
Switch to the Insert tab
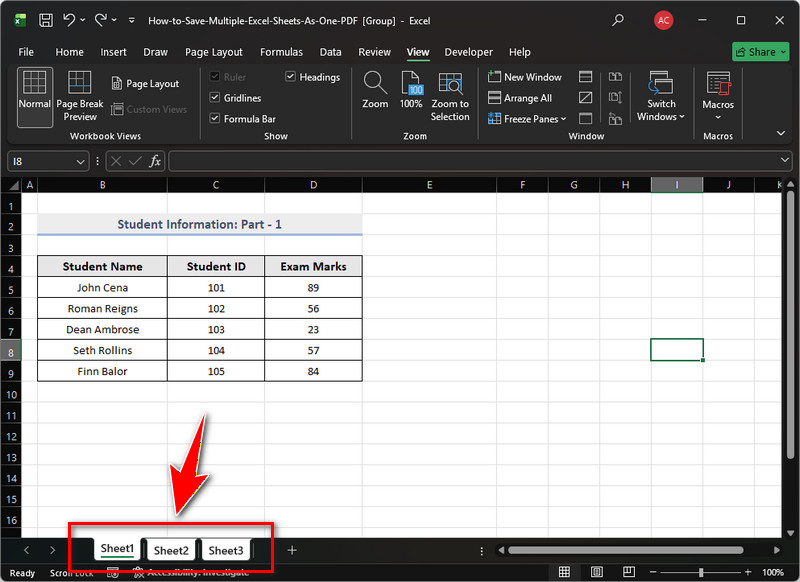(x=113, y=52)
